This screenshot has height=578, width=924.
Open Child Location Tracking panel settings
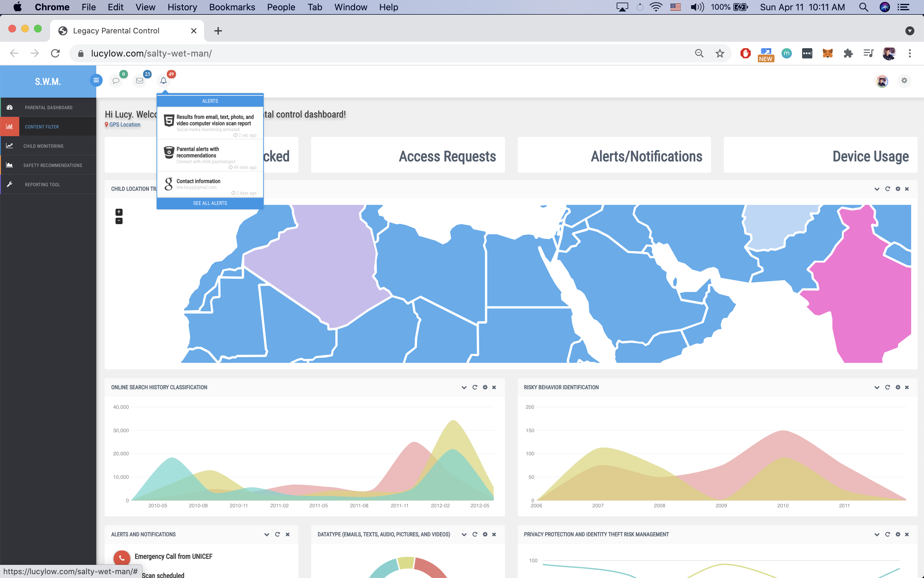pyautogui.click(x=898, y=189)
